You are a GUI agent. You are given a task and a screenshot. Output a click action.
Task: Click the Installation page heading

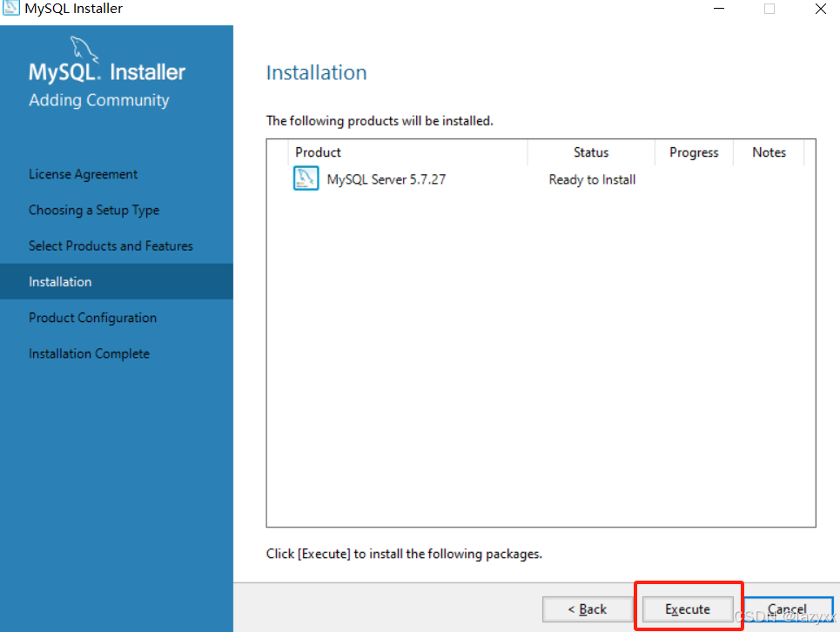point(316,73)
